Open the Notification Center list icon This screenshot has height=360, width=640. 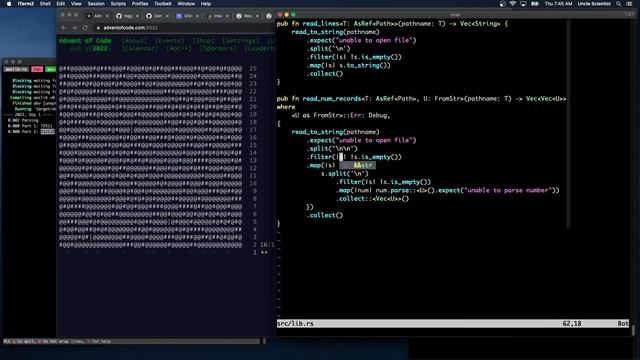click(630, 4)
